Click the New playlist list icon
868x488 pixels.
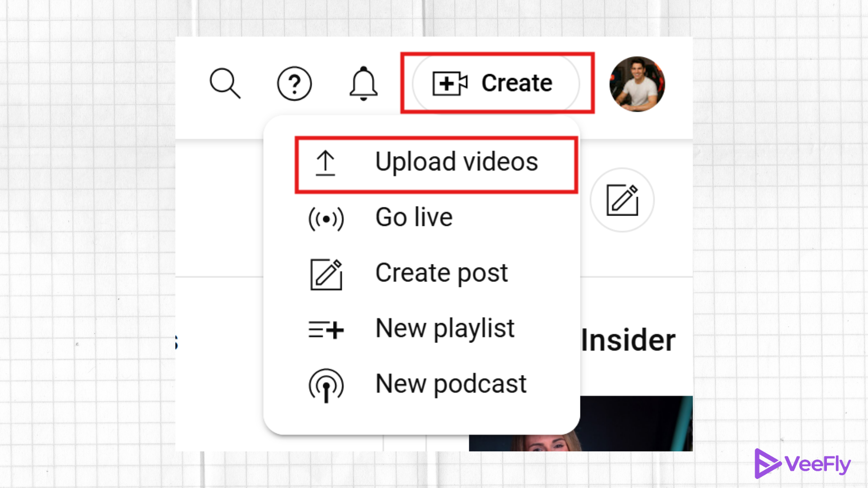point(326,329)
